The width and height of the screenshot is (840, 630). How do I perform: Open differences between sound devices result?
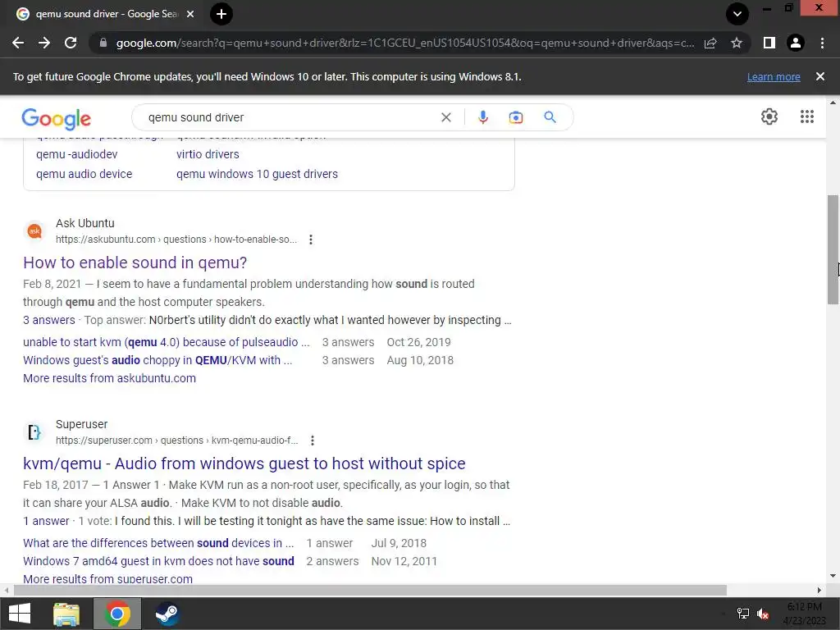click(x=158, y=543)
